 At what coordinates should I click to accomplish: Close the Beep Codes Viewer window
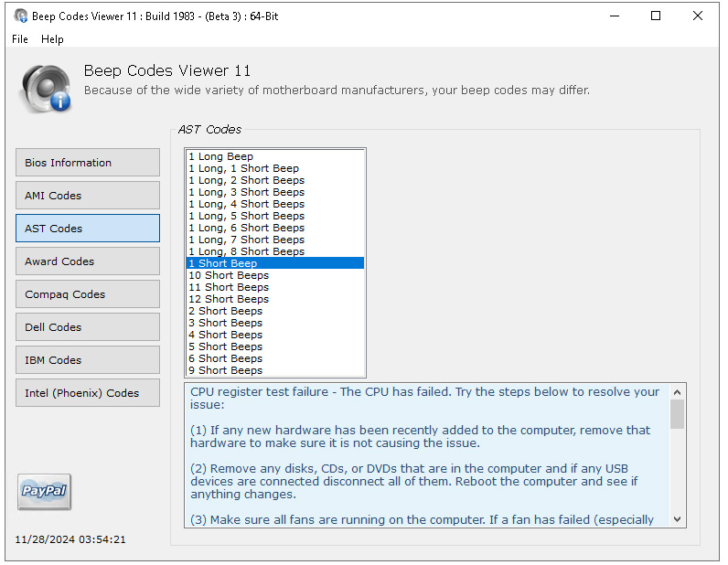[697, 16]
